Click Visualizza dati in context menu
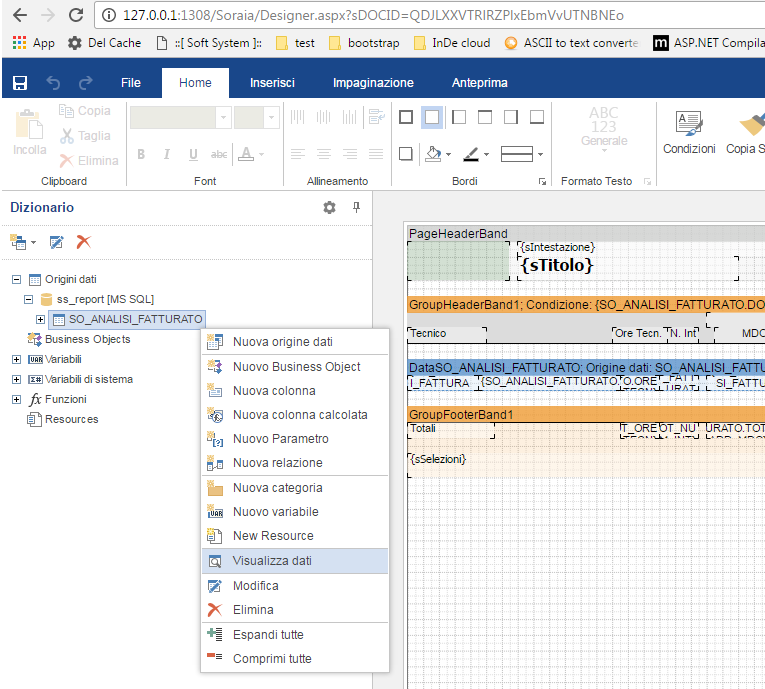765x689 pixels. tap(295, 561)
